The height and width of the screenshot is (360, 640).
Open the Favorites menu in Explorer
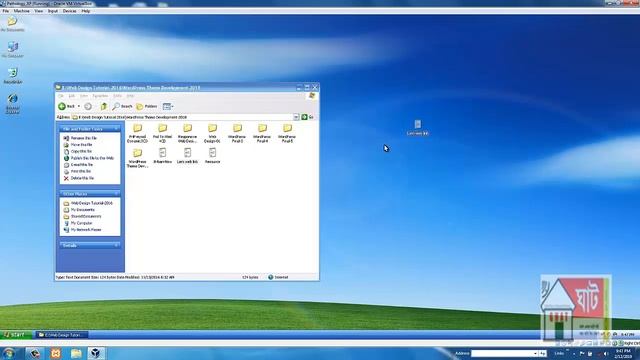point(100,96)
